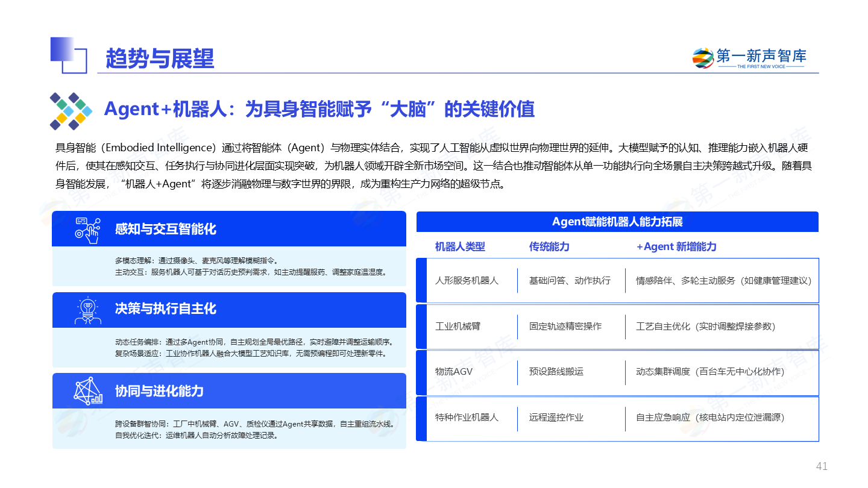Click the 第一新声智库 globe logo
Viewport: 868px width, 488px height.
[702, 58]
